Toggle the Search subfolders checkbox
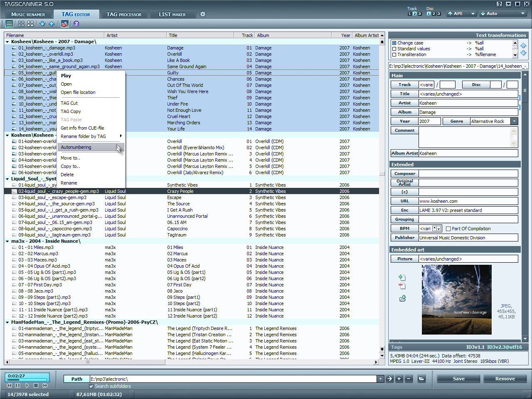The width and height of the screenshot is (532, 399). tap(91, 386)
